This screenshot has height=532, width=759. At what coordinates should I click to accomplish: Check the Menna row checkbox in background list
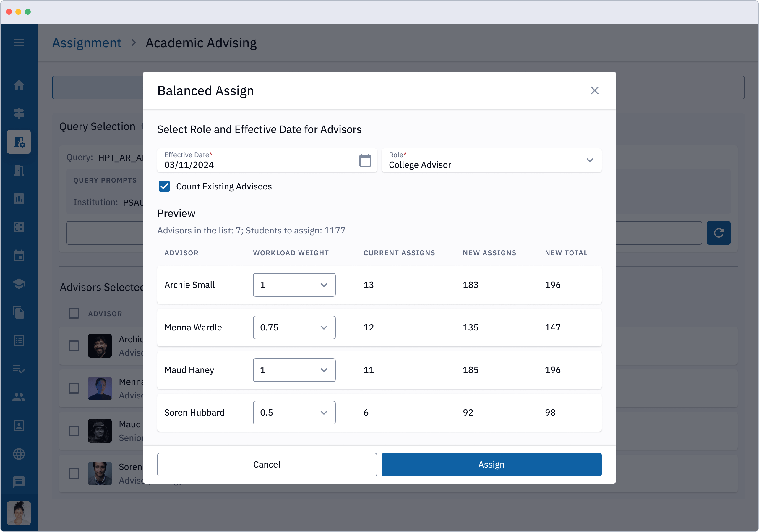click(74, 388)
